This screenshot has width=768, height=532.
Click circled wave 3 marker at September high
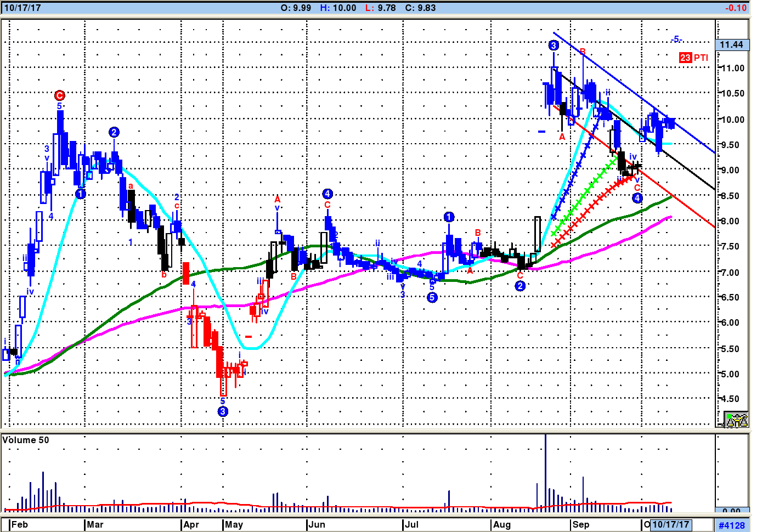(554, 46)
